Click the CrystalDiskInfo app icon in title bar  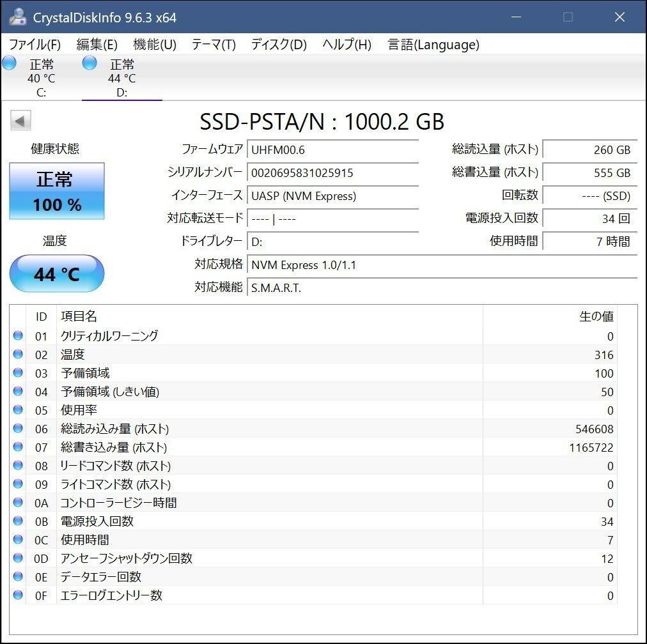[17, 17]
